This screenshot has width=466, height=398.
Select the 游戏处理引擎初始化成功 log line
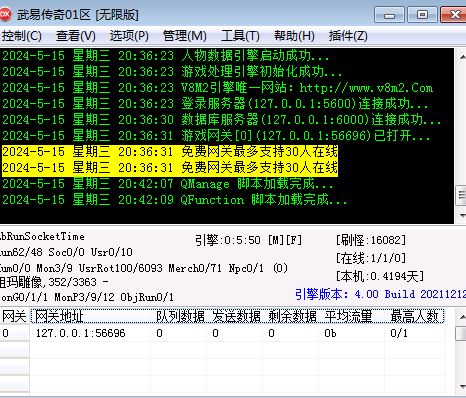[x=172, y=72]
